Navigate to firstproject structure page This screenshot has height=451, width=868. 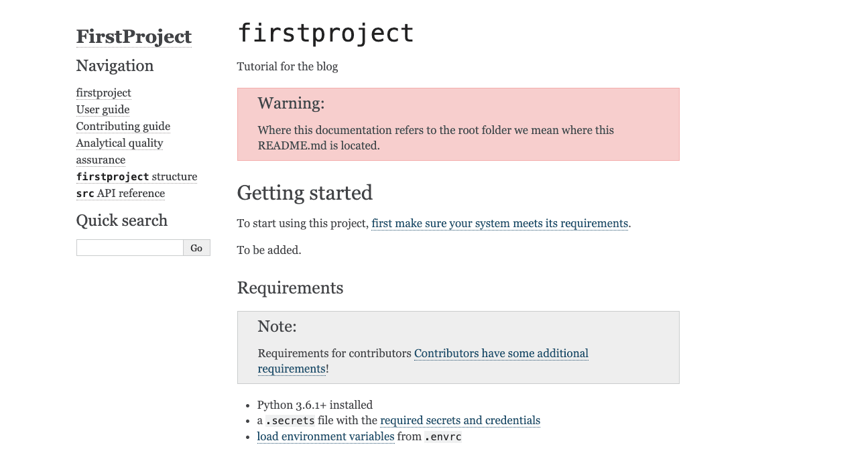(x=136, y=176)
